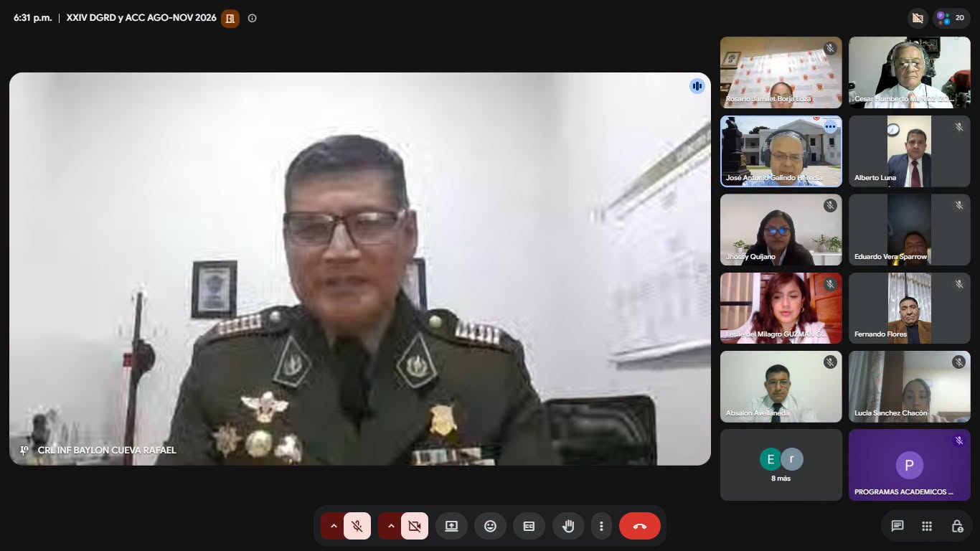
Task: Click the Jhossy Quijano video tile
Action: pos(781,230)
